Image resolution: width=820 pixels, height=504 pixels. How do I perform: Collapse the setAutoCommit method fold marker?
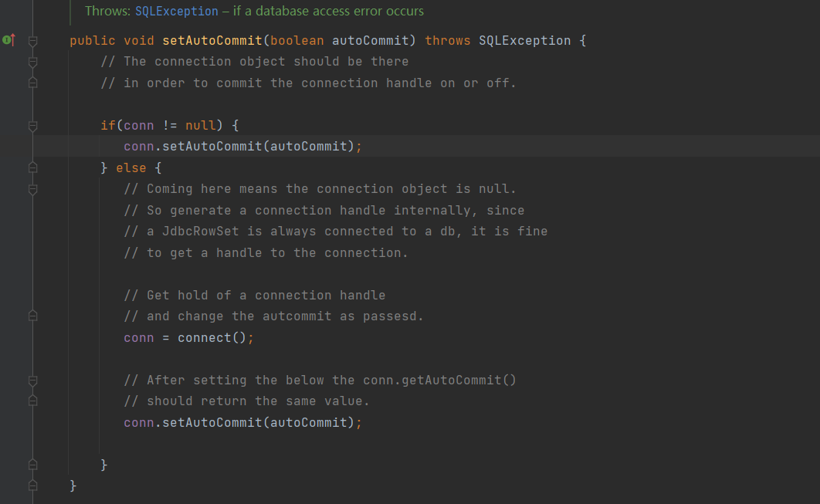pyautogui.click(x=32, y=40)
